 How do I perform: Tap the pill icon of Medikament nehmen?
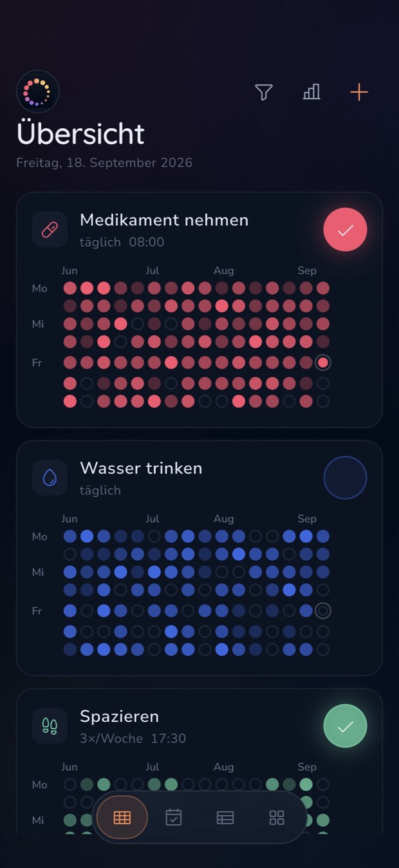tap(50, 230)
